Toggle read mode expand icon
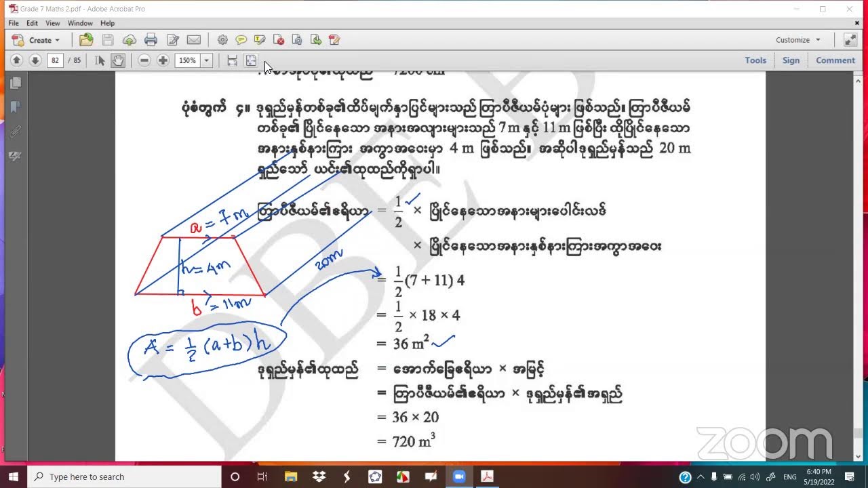868x488 pixels. click(850, 40)
